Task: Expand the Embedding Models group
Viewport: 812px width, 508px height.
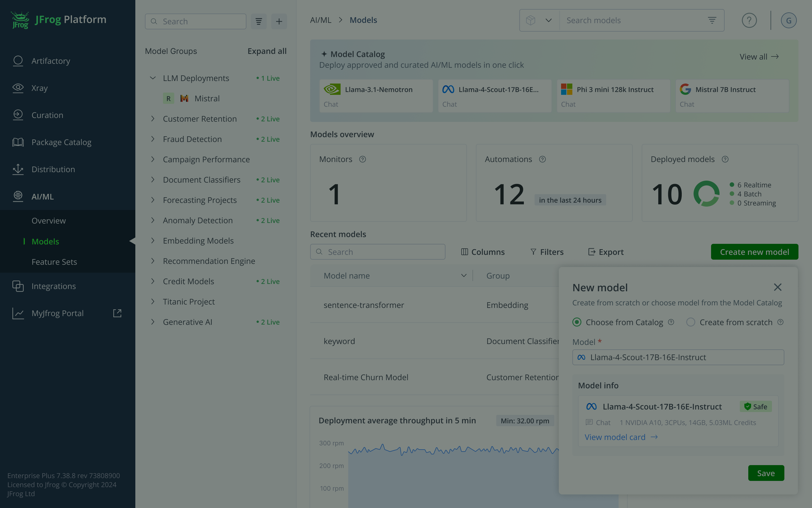Action: coord(153,240)
